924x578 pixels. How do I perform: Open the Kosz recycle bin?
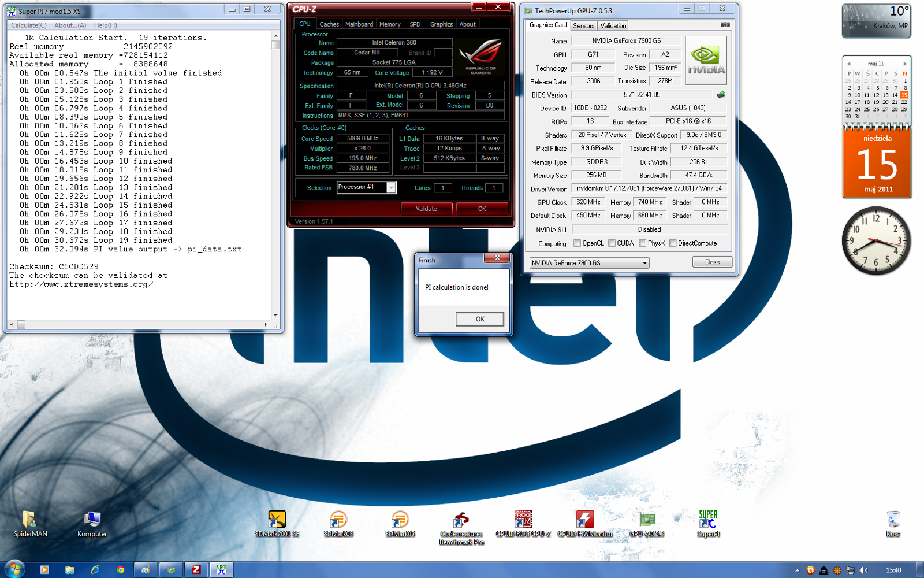click(893, 524)
